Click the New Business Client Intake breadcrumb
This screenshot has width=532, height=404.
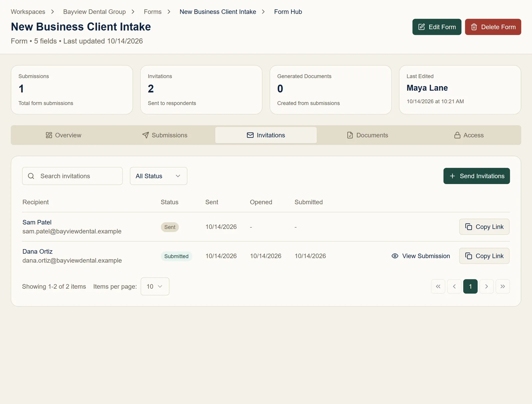(218, 12)
